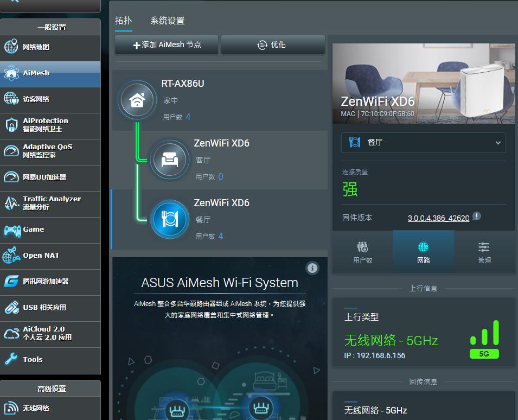Select RT-AX86U home node icon

click(137, 100)
